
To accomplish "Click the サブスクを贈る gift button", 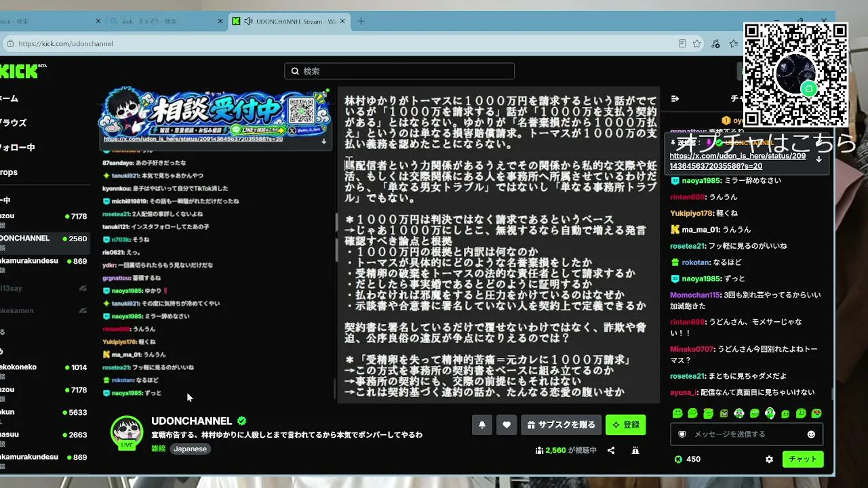I will point(561,425).
